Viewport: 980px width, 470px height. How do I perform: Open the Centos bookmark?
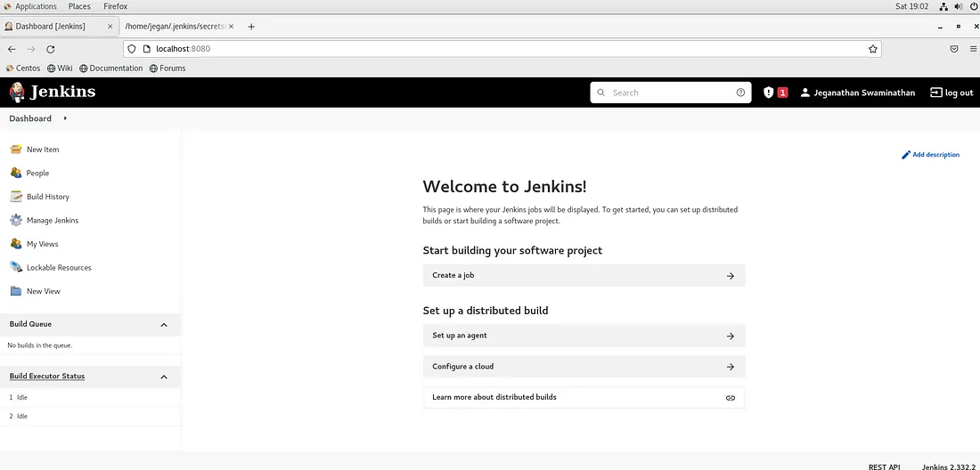point(23,68)
